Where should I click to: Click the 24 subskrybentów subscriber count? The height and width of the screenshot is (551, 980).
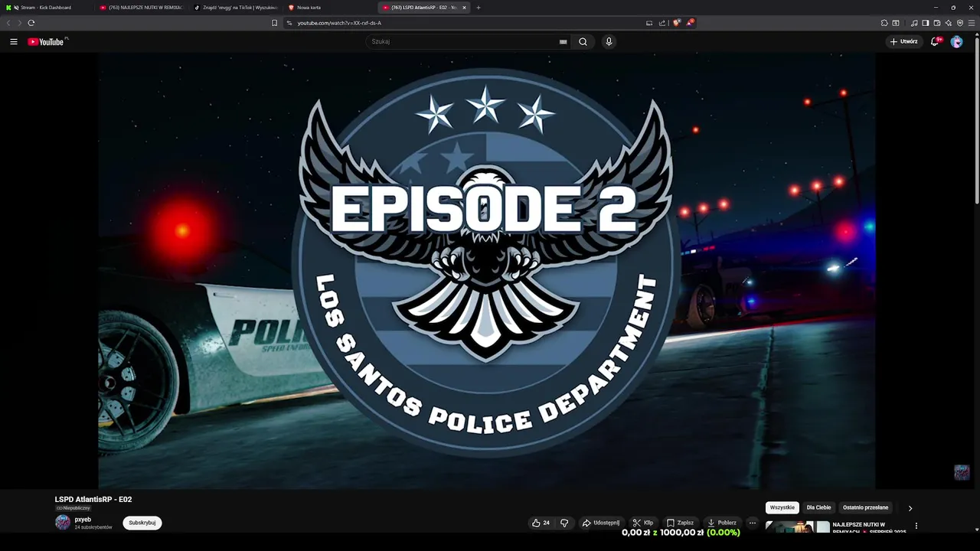coord(93,527)
